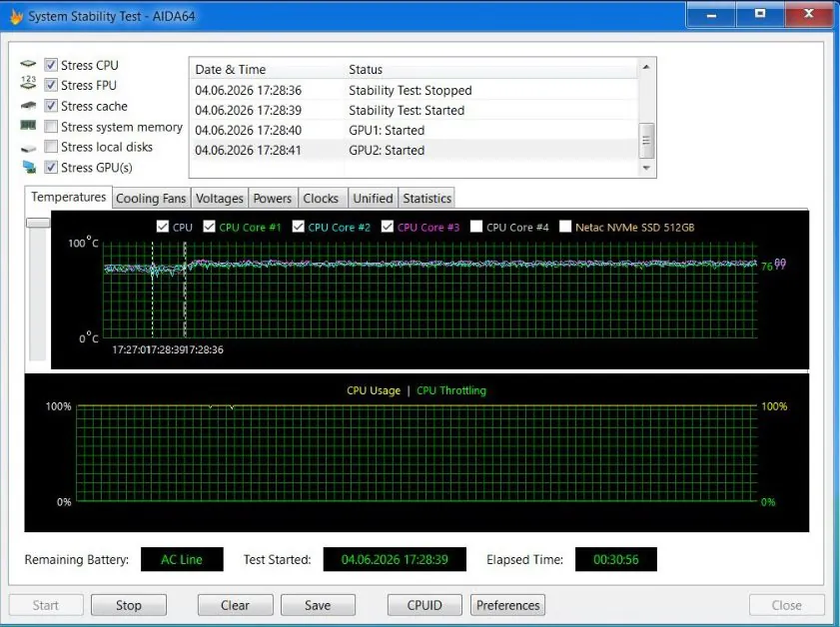Click the log list scroll up arrow
840x627 pixels.
tap(646, 67)
